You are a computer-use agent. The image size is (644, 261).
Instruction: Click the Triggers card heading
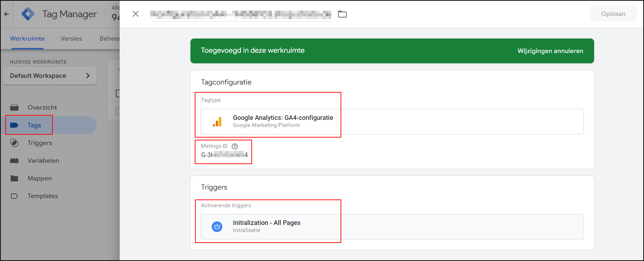214,187
